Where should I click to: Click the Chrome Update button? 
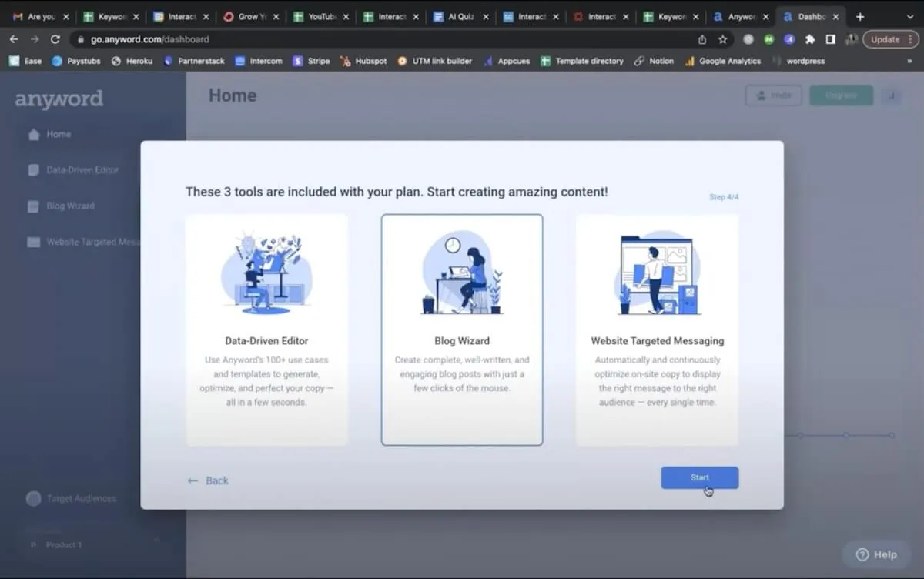coord(891,39)
